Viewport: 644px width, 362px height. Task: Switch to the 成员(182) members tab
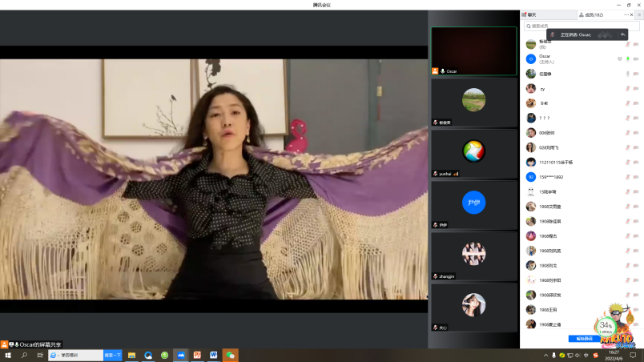pyautogui.click(x=594, y=14)
